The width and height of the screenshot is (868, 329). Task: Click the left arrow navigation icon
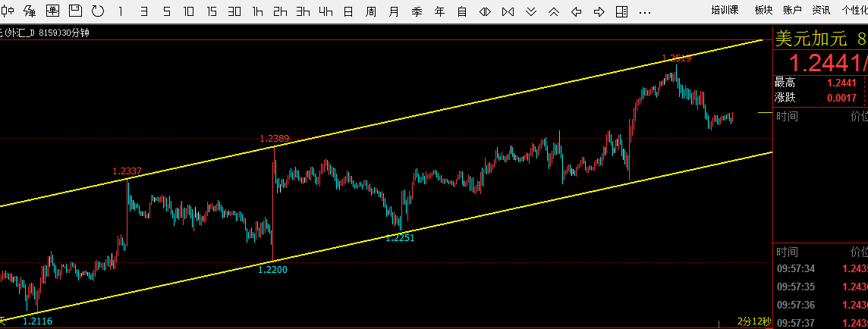(577, 11)
